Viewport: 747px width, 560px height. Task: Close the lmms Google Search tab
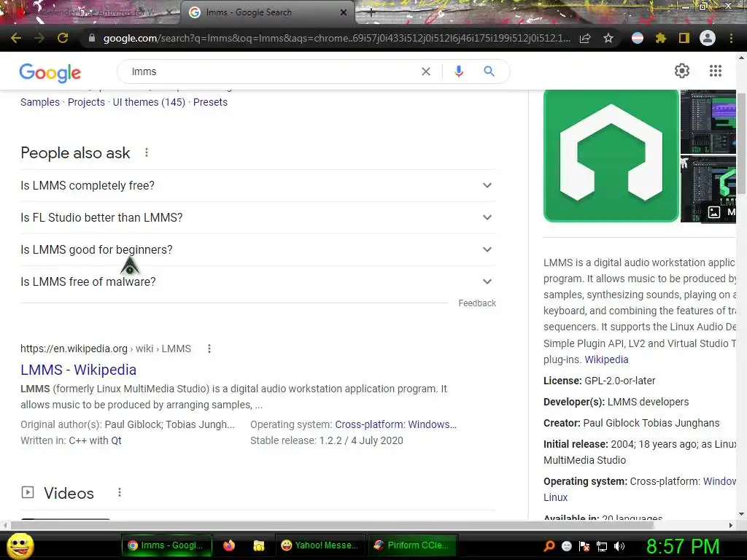[x=343, y=13]
